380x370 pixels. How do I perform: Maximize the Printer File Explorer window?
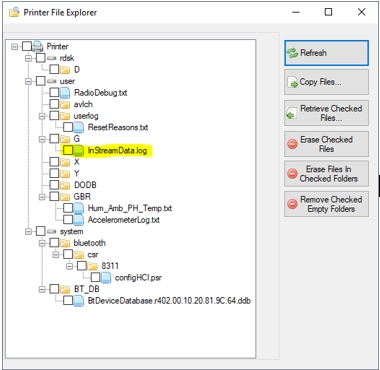[x=328, y=12]
